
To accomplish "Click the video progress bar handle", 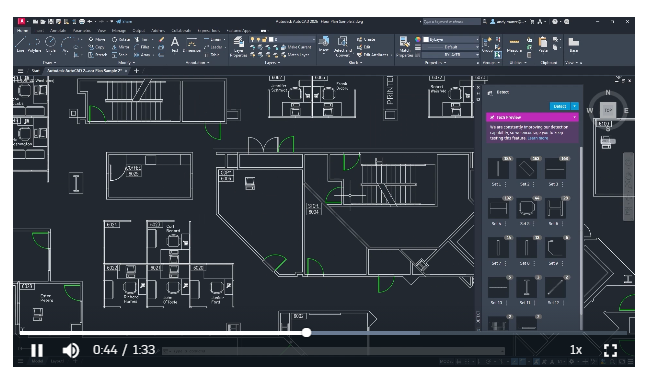I will coord(306,332).
